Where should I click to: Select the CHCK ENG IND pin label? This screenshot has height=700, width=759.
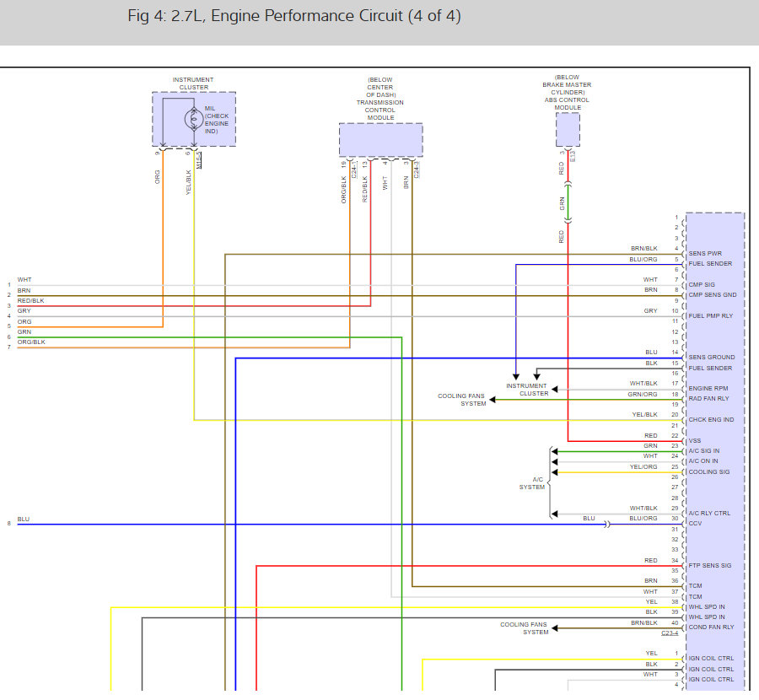(711, 419)
